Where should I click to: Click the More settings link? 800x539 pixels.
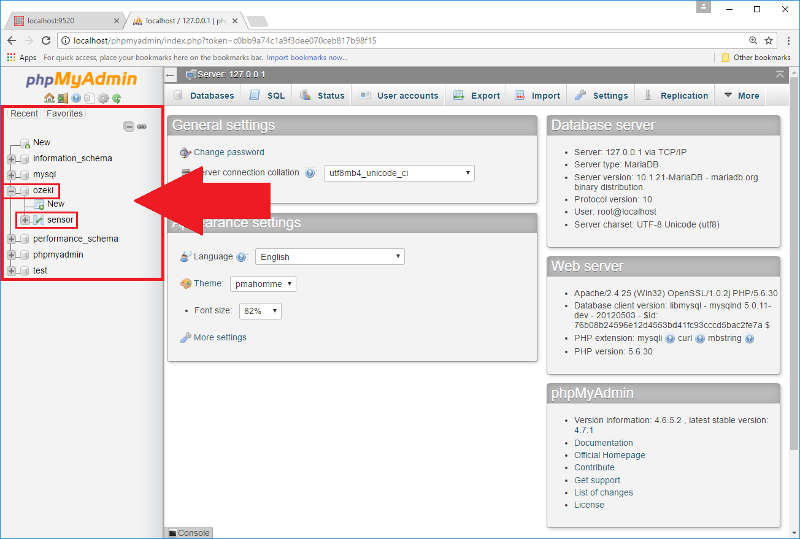220,337
